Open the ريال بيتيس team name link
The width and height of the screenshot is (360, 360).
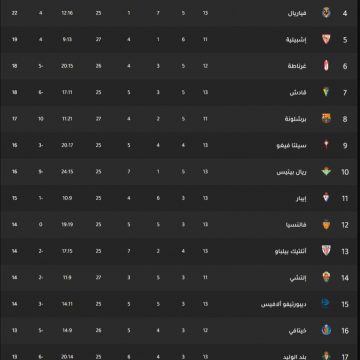pos(292,172)
